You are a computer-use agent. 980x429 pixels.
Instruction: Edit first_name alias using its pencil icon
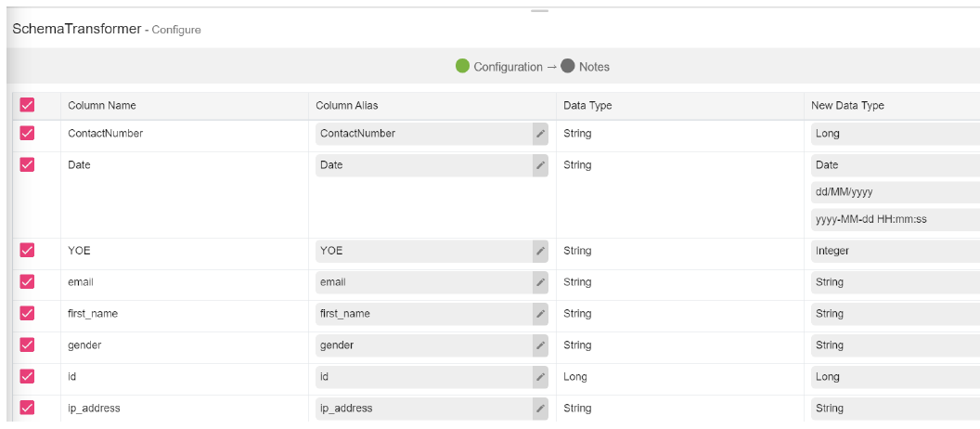click(x=540, y=314)
